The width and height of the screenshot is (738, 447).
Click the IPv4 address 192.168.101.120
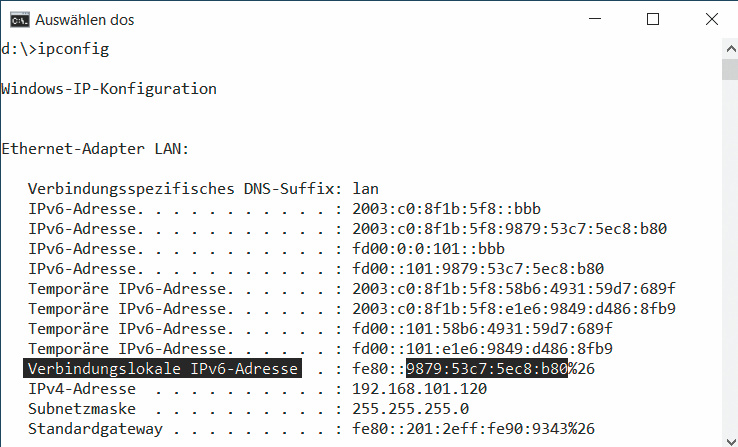(420, 389)
